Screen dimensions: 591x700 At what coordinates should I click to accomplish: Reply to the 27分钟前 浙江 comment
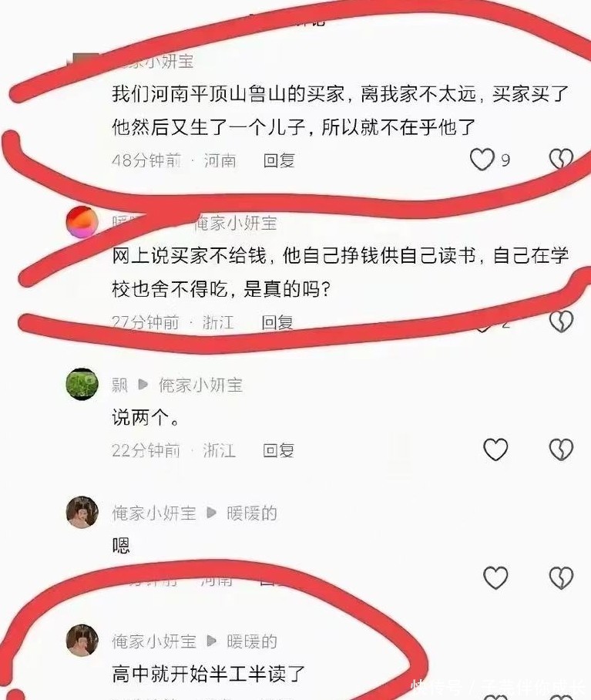tap(277, 322)
